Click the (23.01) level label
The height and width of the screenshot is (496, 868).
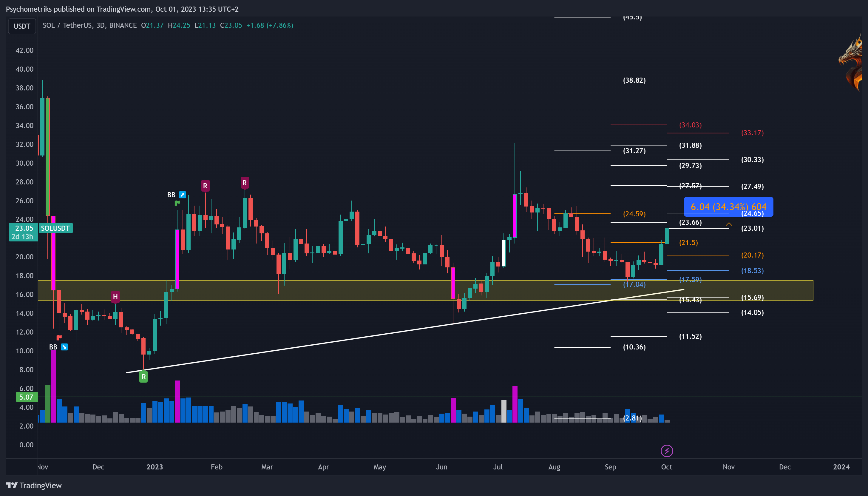[752, 228]
